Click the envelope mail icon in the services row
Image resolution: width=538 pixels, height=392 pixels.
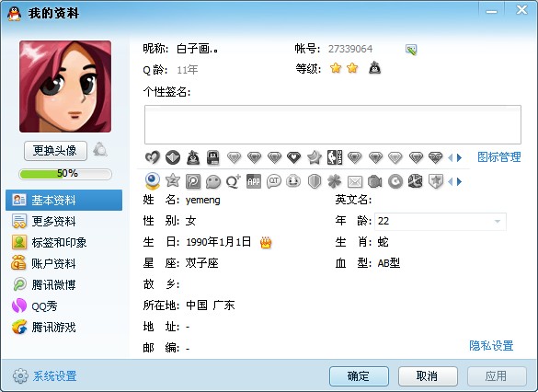[x=355, y=181]
